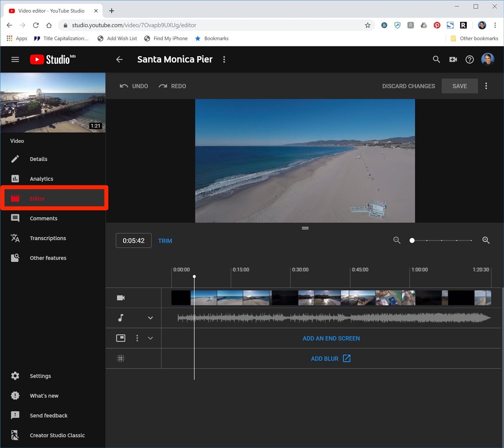Open options menu beside video title

224,60
